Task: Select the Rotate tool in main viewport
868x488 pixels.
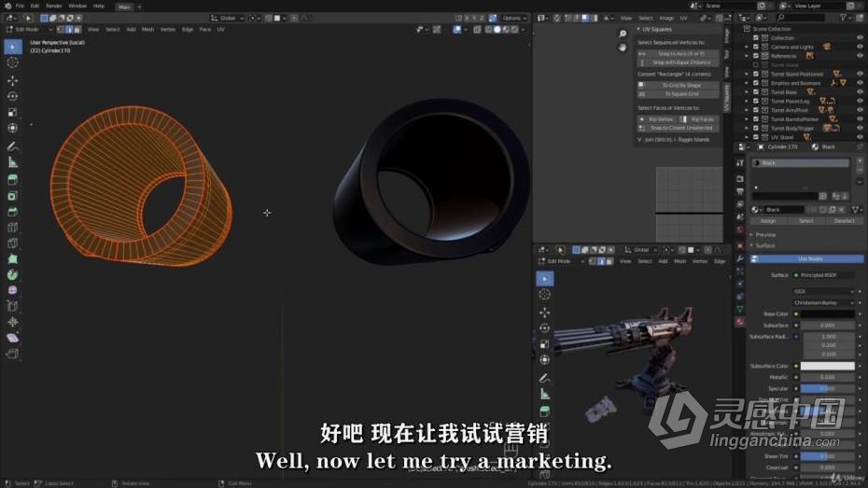Action: click(13, 96)
